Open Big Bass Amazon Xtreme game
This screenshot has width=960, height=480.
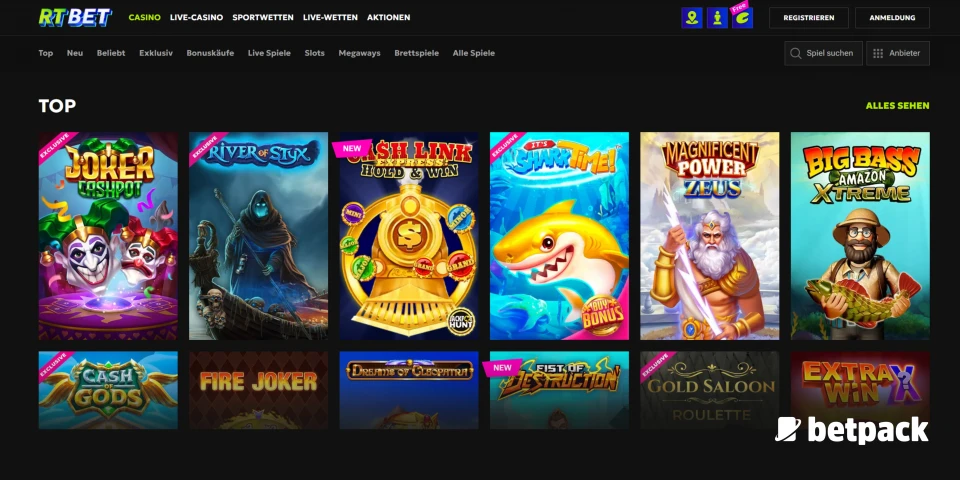(x=859, y=236)
